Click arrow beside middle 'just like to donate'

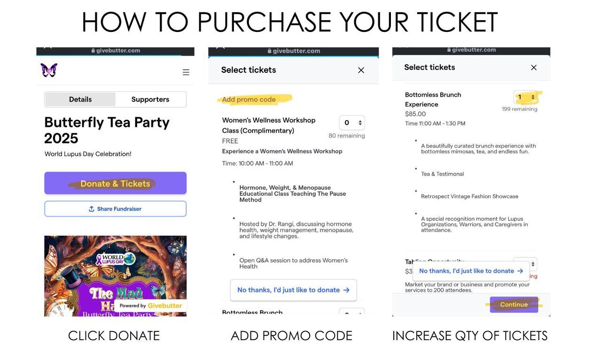[x=346, y=290]
